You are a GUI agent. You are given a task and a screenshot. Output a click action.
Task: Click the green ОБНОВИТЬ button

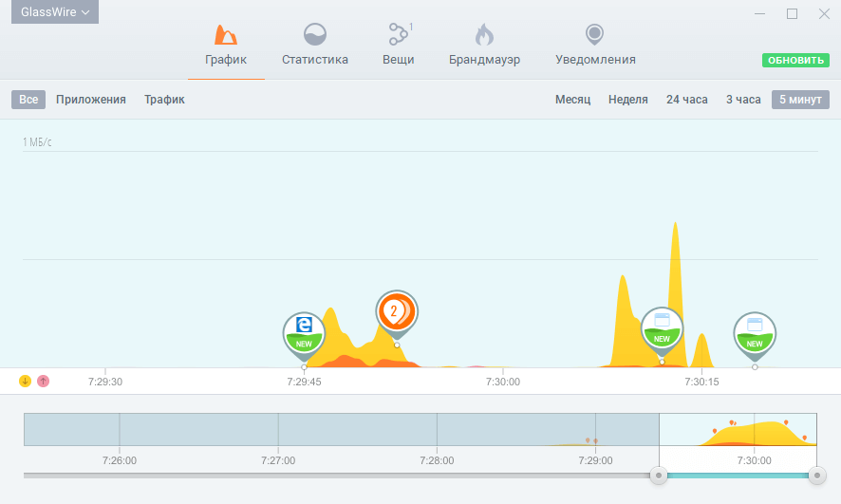[795, 60]
